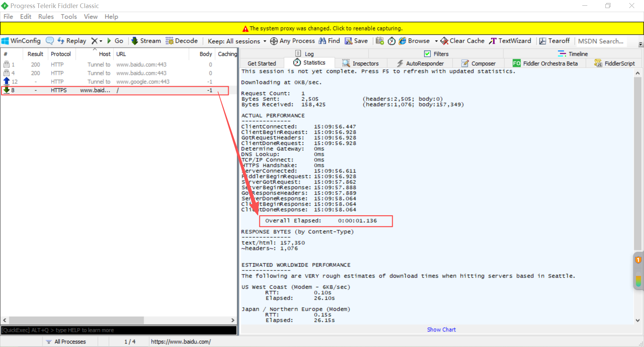Click the X remove sessions icon

(94, 41)
